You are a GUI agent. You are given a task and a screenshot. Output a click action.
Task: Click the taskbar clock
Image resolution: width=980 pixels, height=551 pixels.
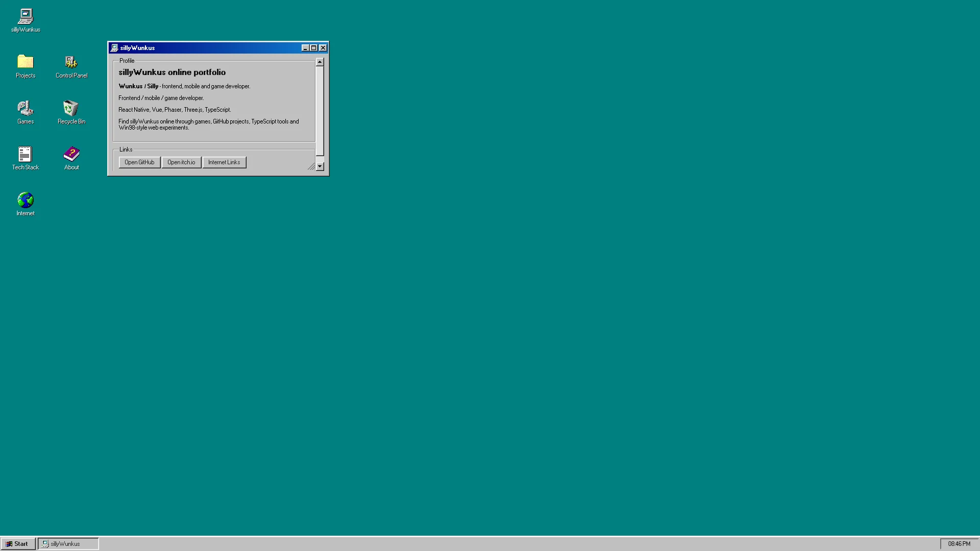(959, 544)
